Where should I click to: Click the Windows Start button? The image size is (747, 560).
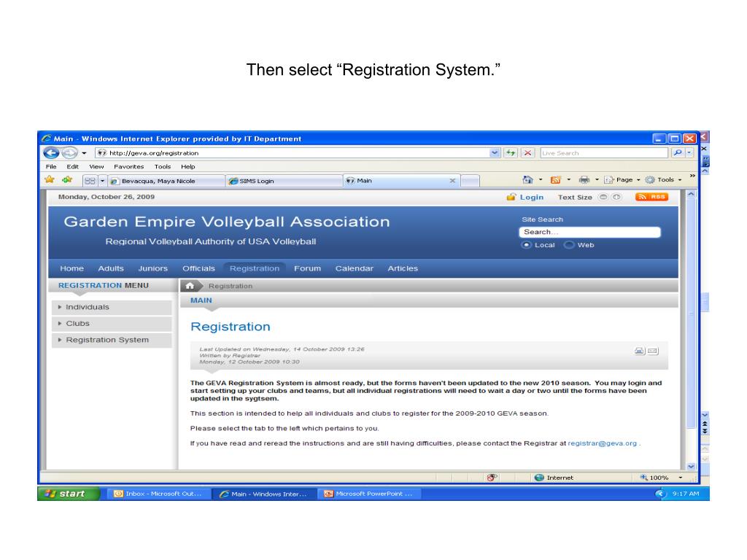(69, 494)
